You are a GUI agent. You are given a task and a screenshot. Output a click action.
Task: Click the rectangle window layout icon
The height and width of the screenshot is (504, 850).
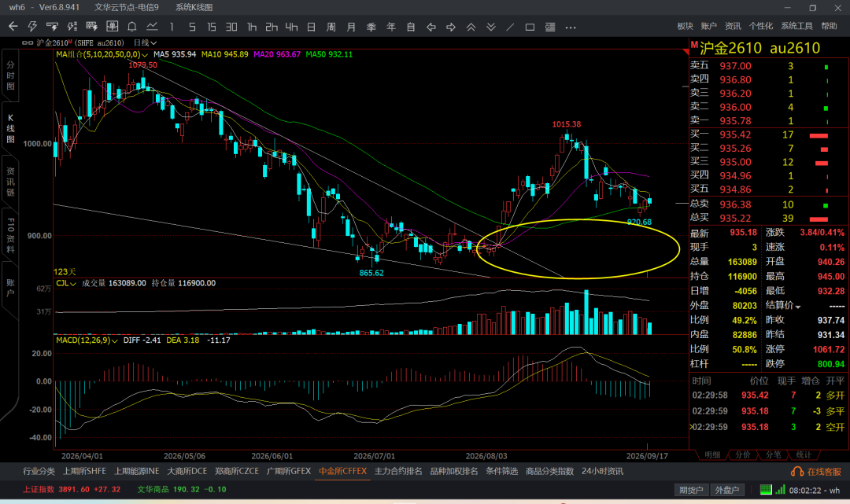click(530, 27)
